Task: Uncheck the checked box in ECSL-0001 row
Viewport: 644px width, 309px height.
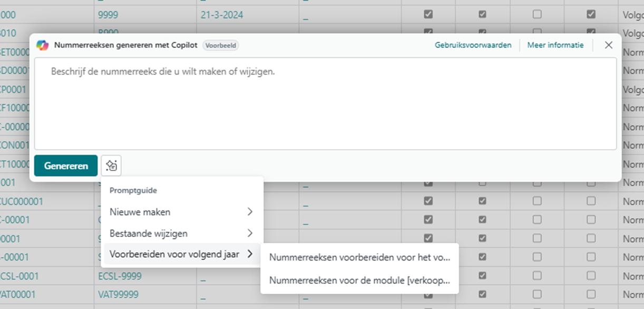Action: click(483, 276)
